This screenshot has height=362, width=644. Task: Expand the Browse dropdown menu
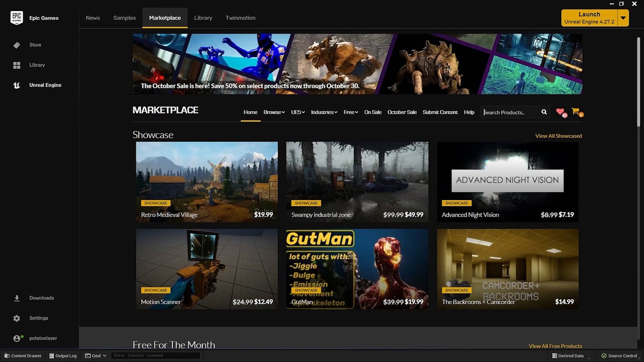click(x=274, y=112)
